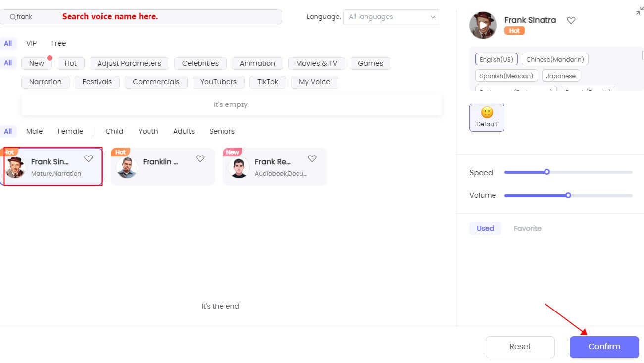Select the VIP filter
Screen dimensions: 644x363
[32, 43]
